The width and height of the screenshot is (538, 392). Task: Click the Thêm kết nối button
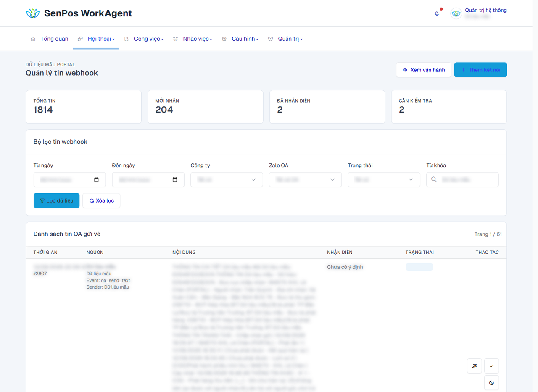(480, 70)
